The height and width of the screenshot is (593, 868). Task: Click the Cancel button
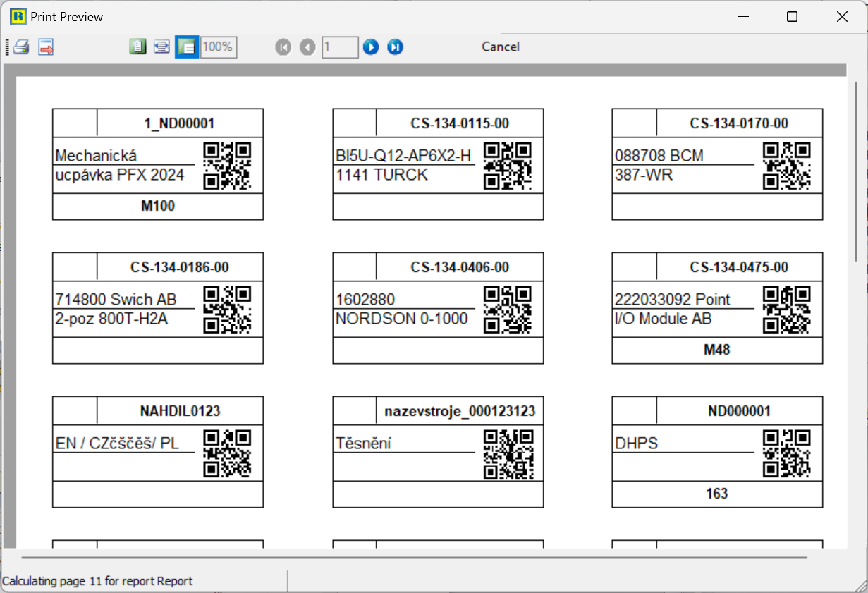501,47
